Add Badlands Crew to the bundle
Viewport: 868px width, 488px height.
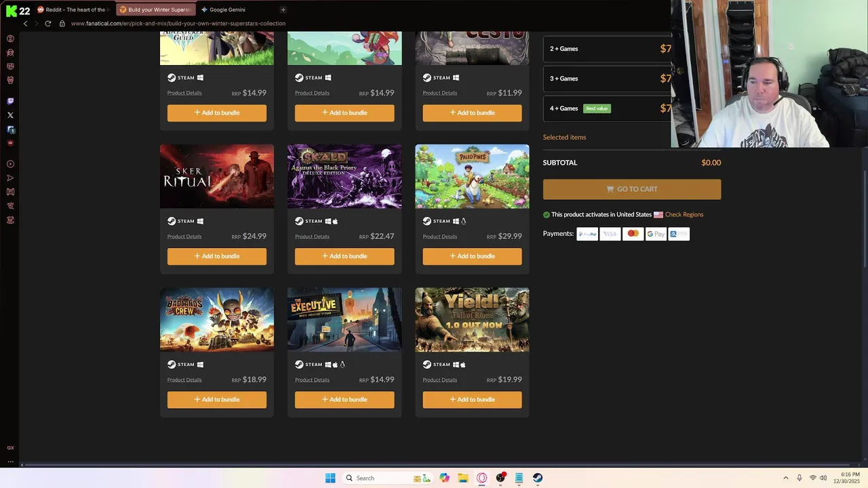click(217, 400)
